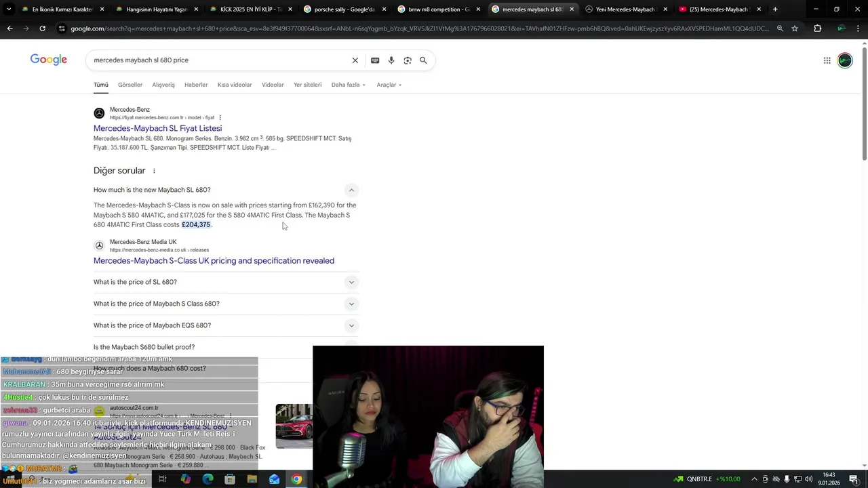Open the Daha fazla dropdown
Viewport: 868px width, 488px height.
pos(348,85)
